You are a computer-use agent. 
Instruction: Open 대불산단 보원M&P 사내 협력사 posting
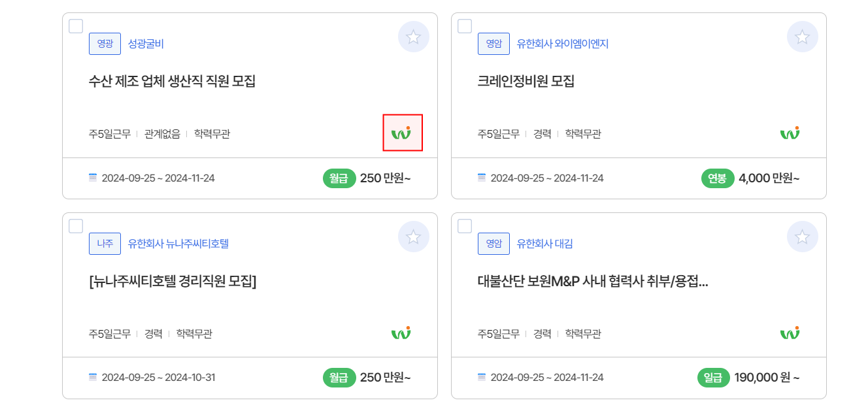pos(593,282)
